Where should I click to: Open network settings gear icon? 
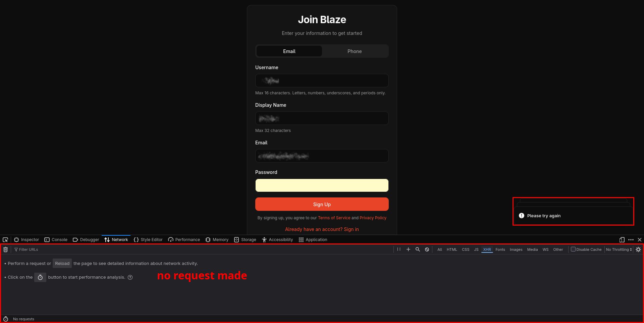coord(638,249)
